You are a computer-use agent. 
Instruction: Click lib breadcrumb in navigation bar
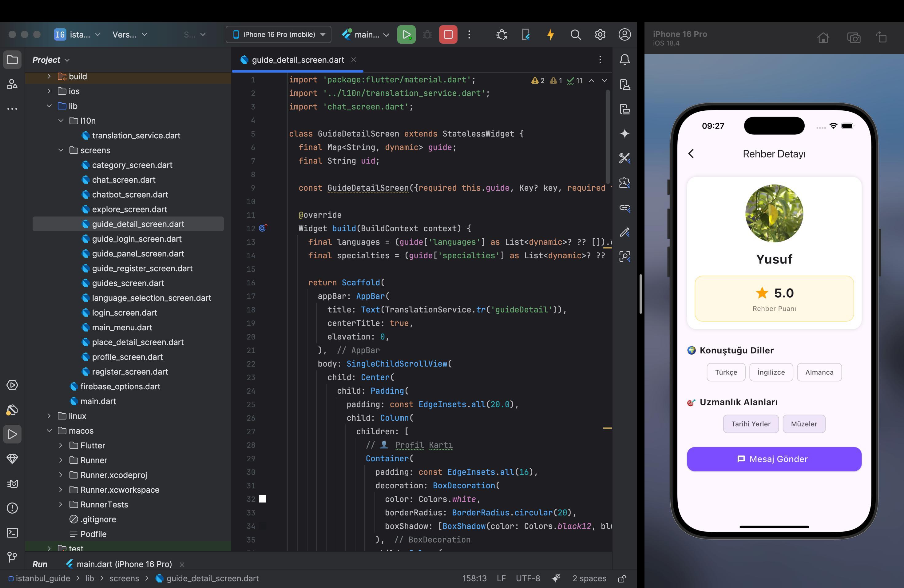point(90,578)
